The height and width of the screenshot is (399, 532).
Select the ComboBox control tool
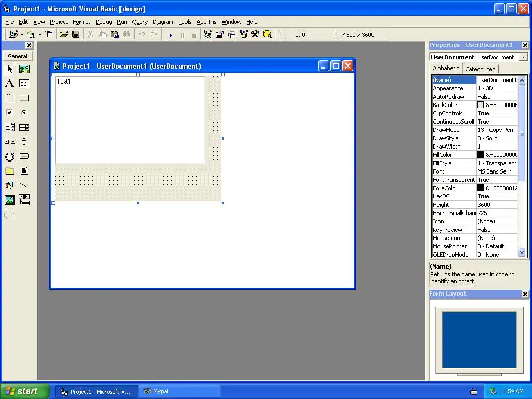click(10, 127)
